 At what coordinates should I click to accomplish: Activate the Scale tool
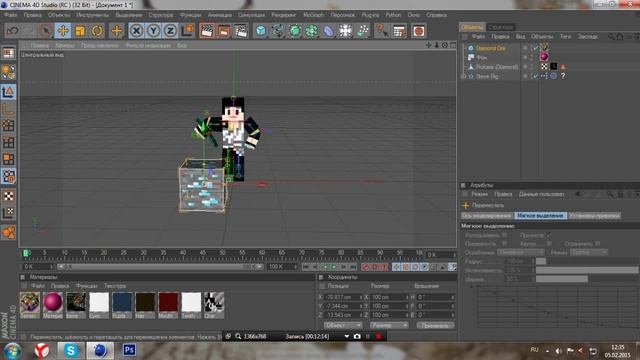click(x=80, y=31)
